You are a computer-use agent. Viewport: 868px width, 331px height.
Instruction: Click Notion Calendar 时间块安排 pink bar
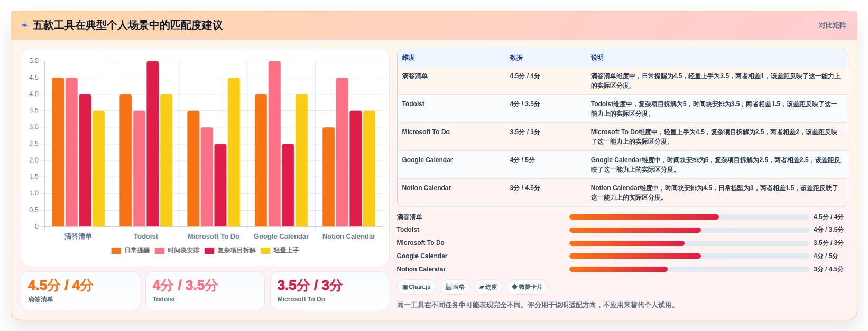(x=342, y=152)
